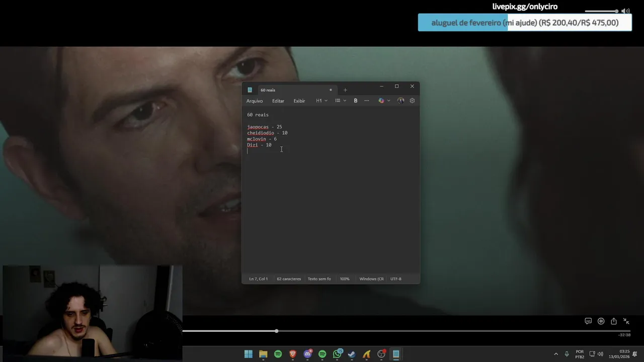The height and width of the screenshot is (362, 644).
Task: Open the subtitles icon in video player
Action: point(588,321)
